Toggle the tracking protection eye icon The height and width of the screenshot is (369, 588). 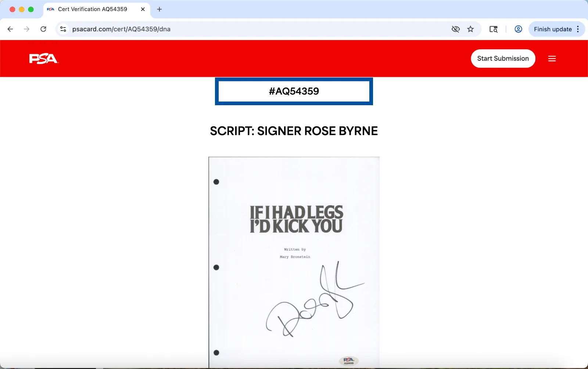(x=456, y=29)
